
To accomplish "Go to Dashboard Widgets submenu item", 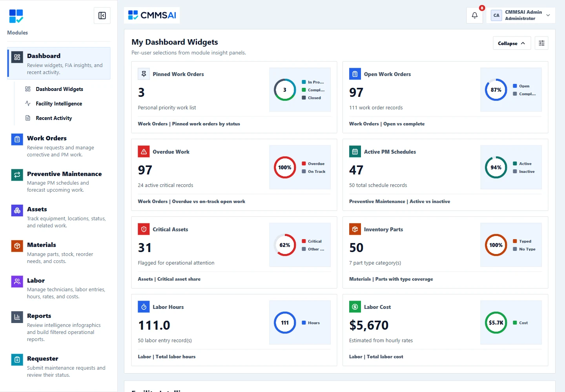I will click(59, 89).
